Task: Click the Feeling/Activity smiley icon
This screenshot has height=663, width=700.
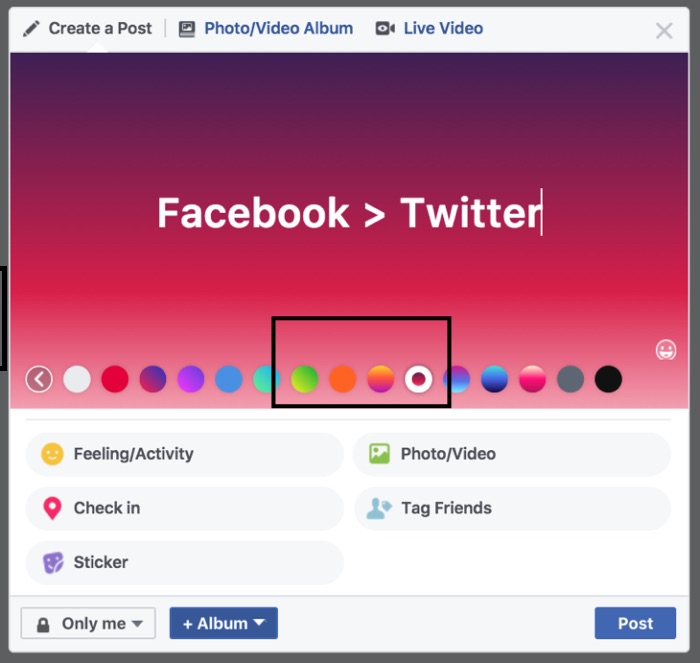Action: [52, 454]
